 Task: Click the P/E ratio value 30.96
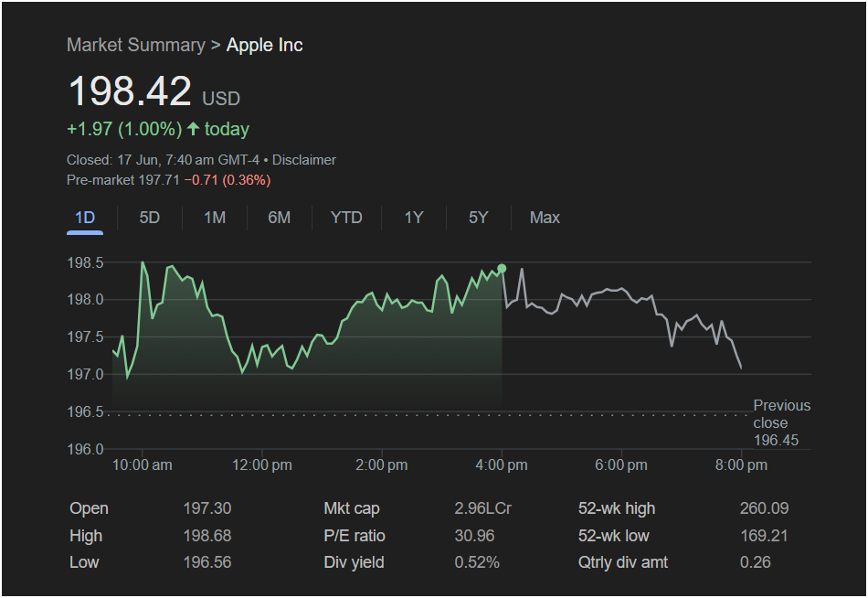(x=474, y=536)
